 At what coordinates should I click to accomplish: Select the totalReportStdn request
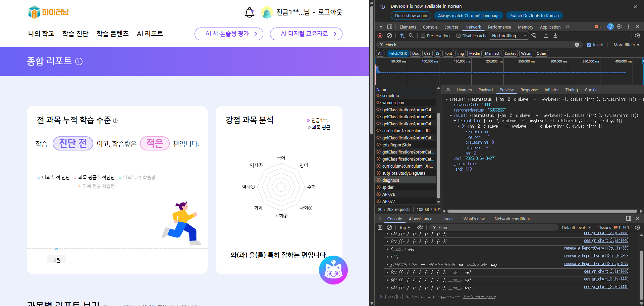pyautogui.click(x=396, y=145)
